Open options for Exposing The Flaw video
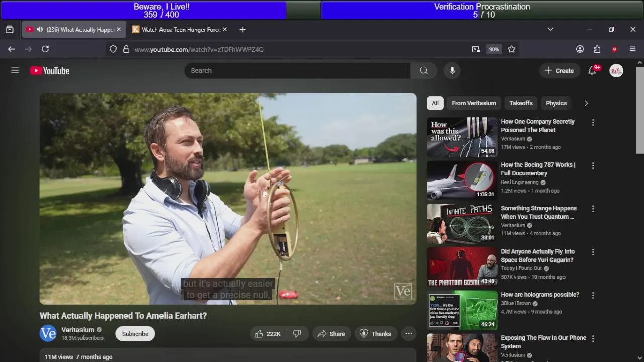Viewport: 644px width, 362px height. 593,338
